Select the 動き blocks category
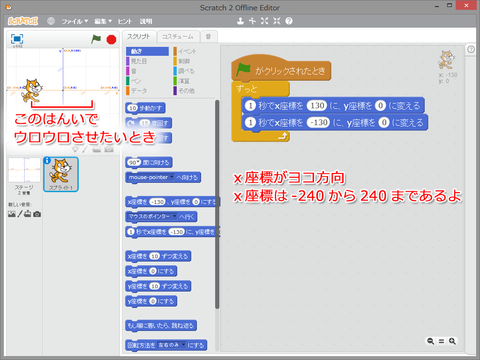 pos(147,51)
